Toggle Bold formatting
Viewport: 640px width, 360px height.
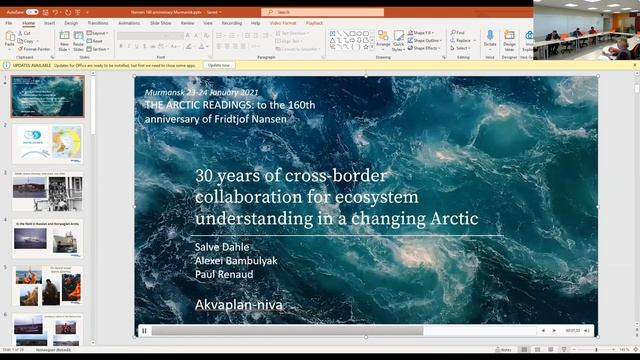click(x=121, y=47)
